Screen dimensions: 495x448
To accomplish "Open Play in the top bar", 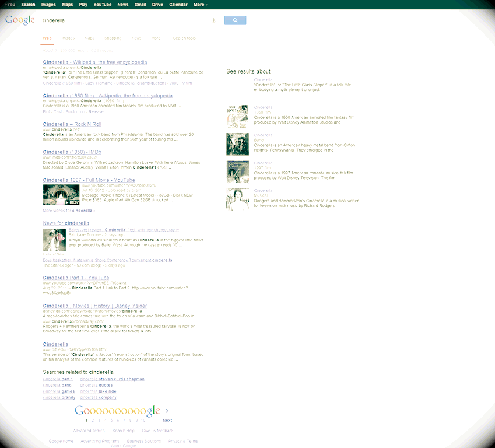I will pos(83,5).
